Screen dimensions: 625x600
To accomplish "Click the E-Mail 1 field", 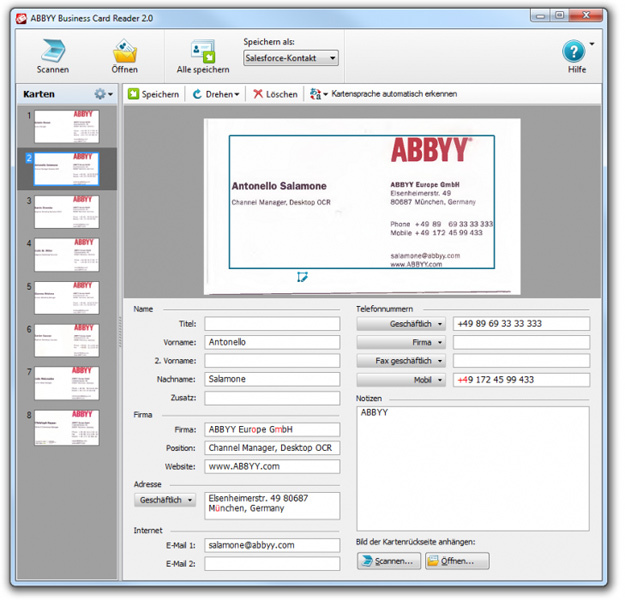I will pos(272,545).
